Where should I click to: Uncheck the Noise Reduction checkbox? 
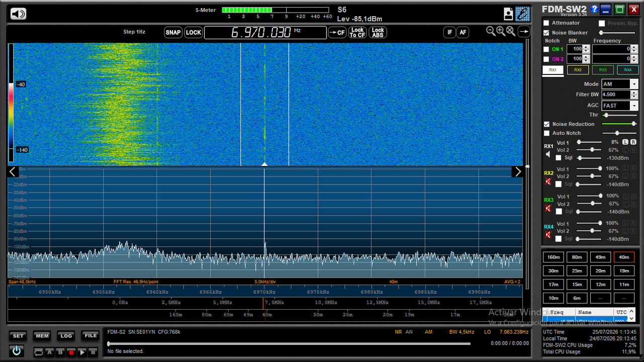pos(546,124)
